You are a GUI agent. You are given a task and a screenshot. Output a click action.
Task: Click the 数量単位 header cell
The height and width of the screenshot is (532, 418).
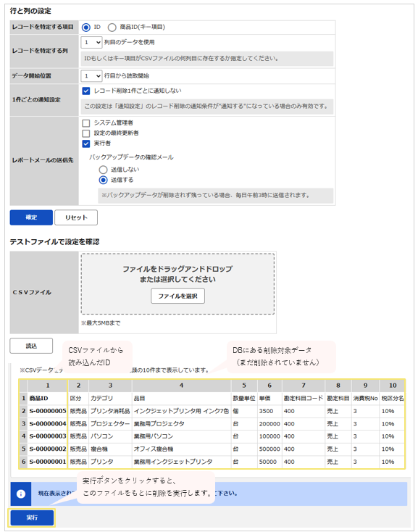pos(244,399)
